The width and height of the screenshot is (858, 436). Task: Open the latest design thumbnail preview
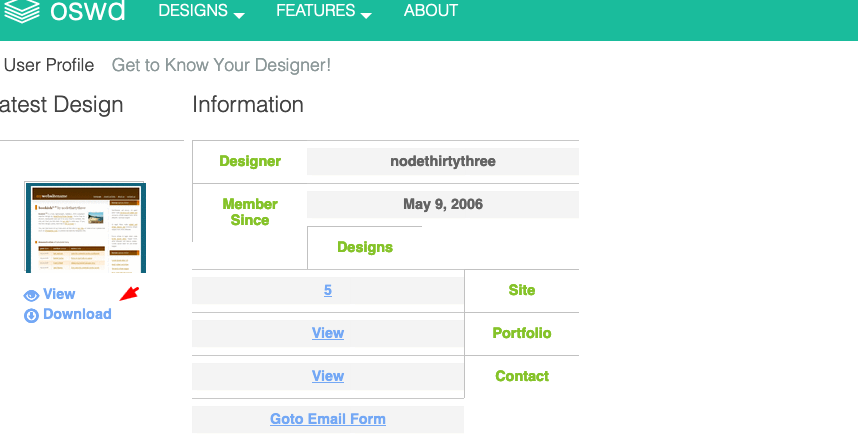[x=85, y=227]
